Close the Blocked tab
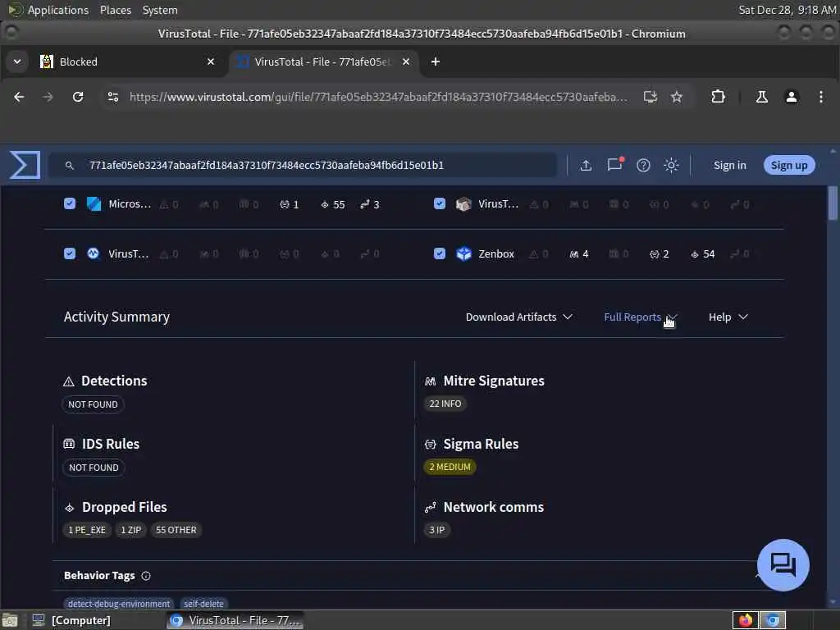Image resolution: width=840 pixels, height=630 pixels. (x=211, y=62)
